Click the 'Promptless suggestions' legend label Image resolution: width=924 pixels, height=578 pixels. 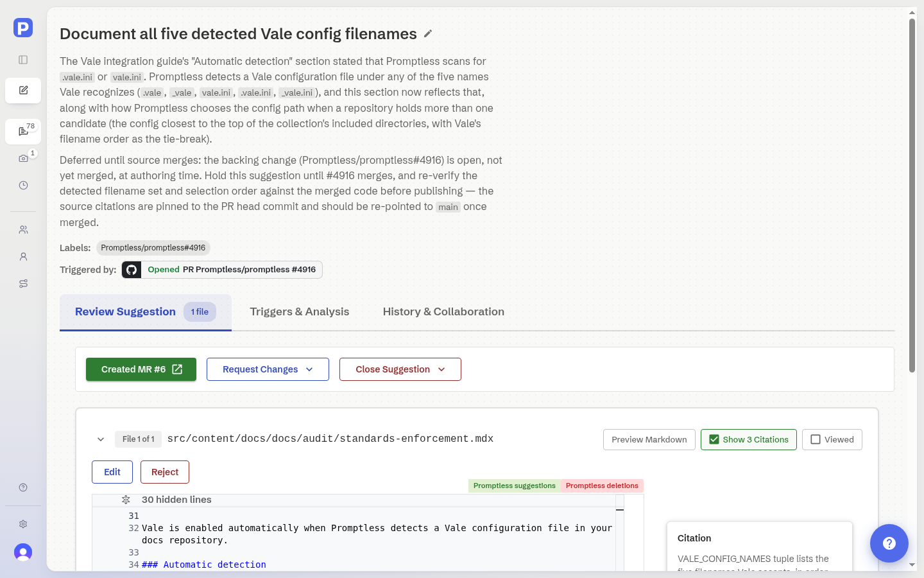(x=515, y=486)
